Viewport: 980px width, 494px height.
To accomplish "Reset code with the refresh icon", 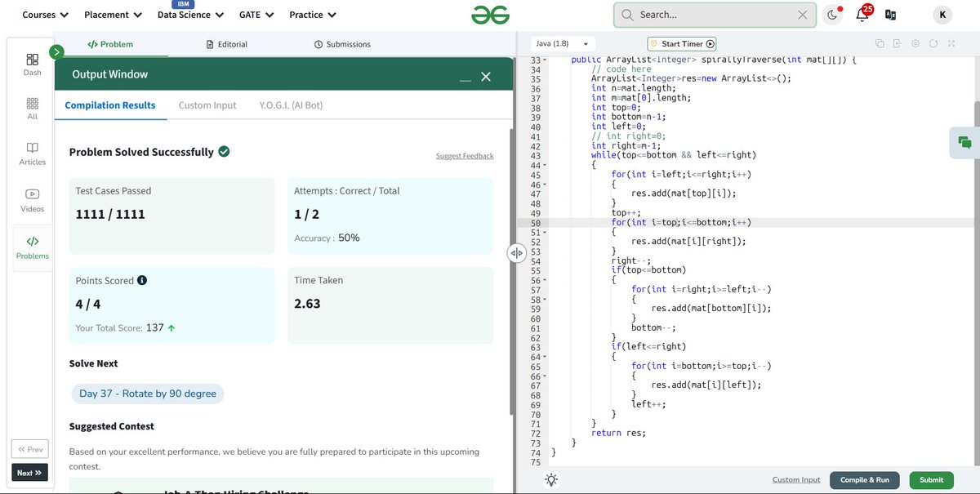I will 933,43.
